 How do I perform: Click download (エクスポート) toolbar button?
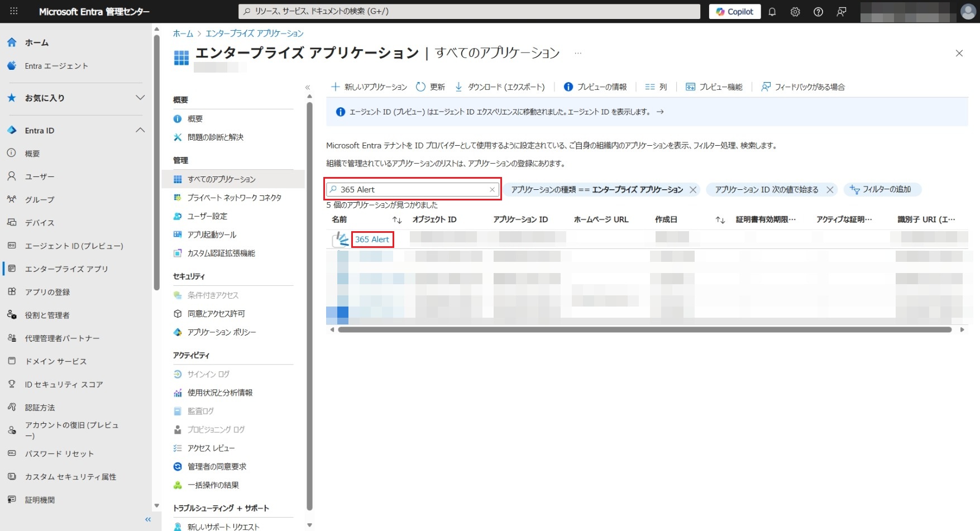point(500,87)
